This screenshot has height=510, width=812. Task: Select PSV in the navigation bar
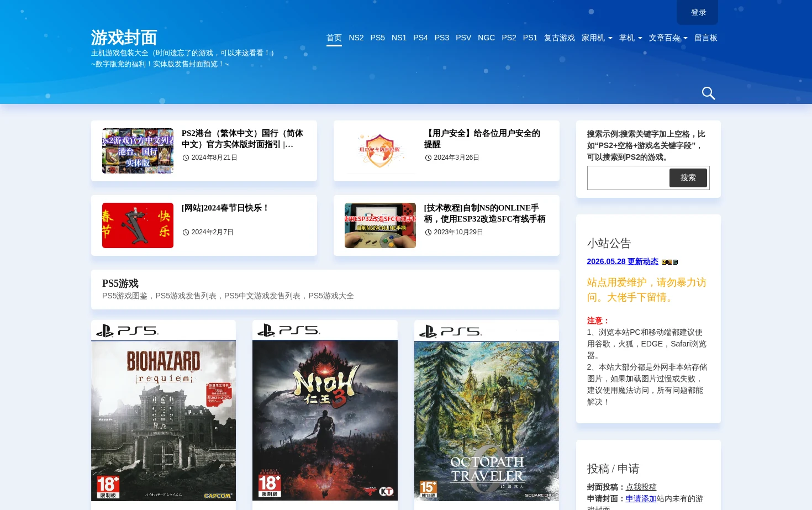point(463,38)
